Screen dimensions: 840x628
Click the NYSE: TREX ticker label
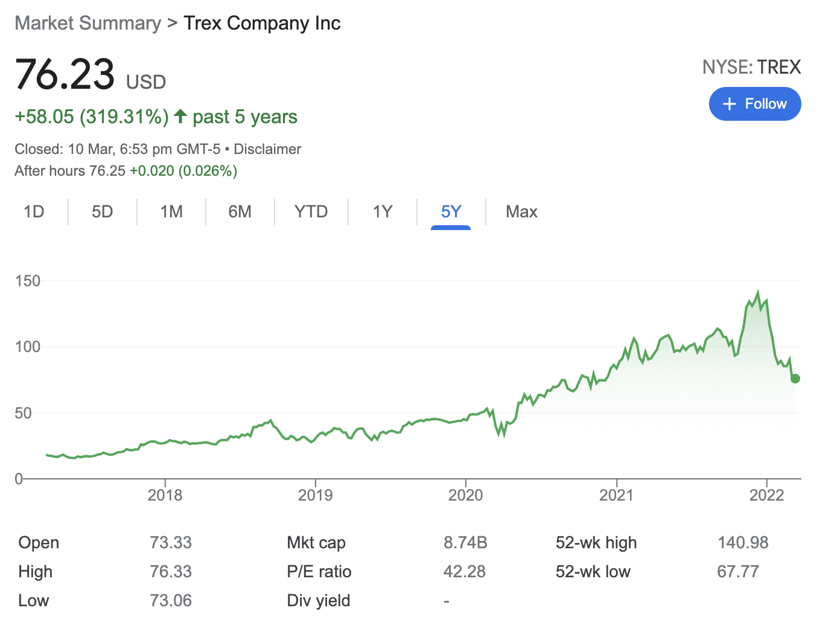pos(752,67)
